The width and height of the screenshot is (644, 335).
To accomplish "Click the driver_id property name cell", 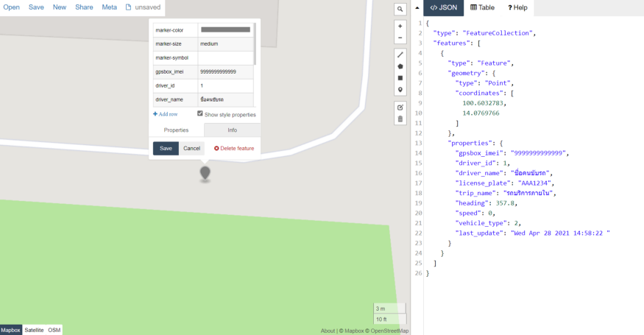I will coord(175,85).
